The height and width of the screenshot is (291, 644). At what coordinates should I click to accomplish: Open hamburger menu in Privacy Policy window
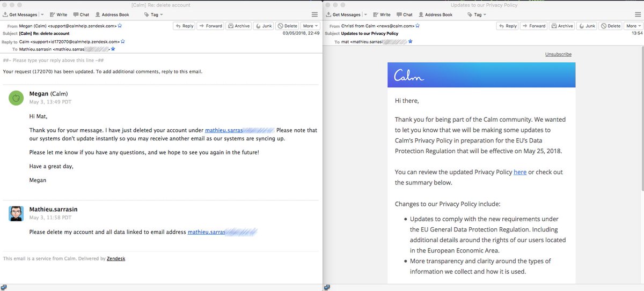[x=638, y=14]
